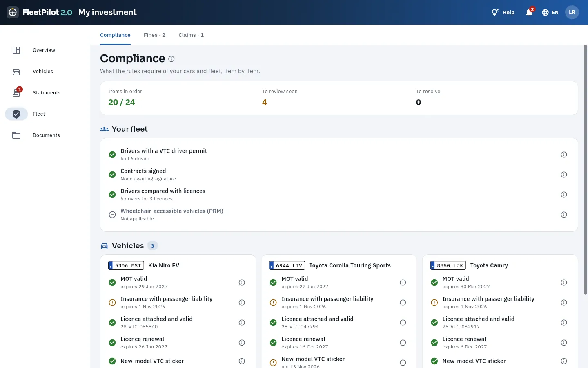Show info for Toyota Camry insurance
Image resolution: width=588 pixels, height=368 pixels.
click(x=564, y=303)
